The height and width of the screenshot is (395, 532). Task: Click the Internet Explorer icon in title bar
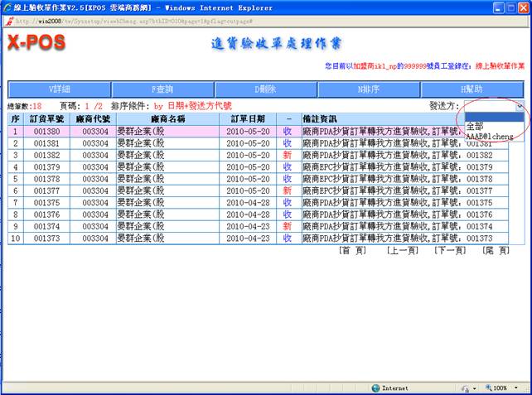click(8, 7)
